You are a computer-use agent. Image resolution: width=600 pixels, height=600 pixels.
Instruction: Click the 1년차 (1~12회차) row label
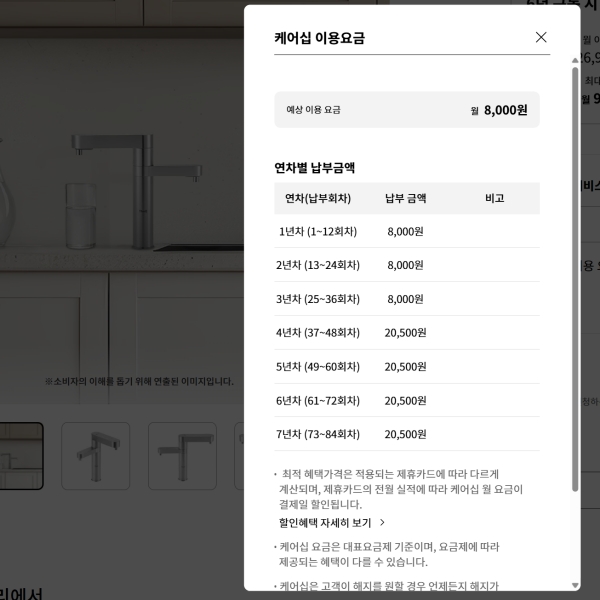pyautogui.click(x=318, y=232)
